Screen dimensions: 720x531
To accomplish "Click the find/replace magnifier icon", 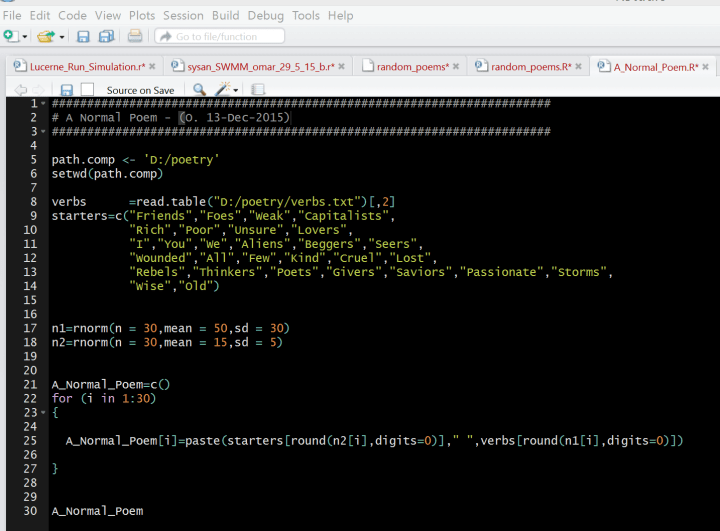I will click(x=199, y=89).
